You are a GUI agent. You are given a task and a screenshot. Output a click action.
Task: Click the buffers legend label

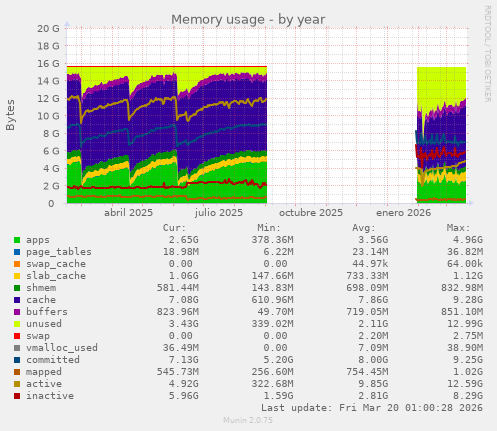tap(47, 312)
